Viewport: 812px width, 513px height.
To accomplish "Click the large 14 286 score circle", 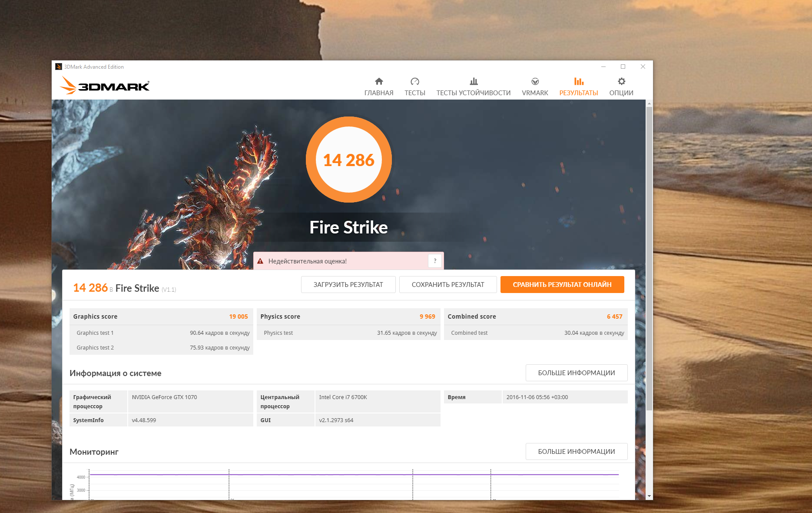I will click(x=349, y=160).
